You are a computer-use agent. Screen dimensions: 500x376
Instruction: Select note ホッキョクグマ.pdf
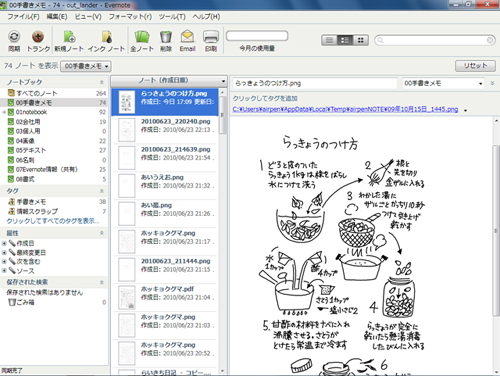point(165,298)
